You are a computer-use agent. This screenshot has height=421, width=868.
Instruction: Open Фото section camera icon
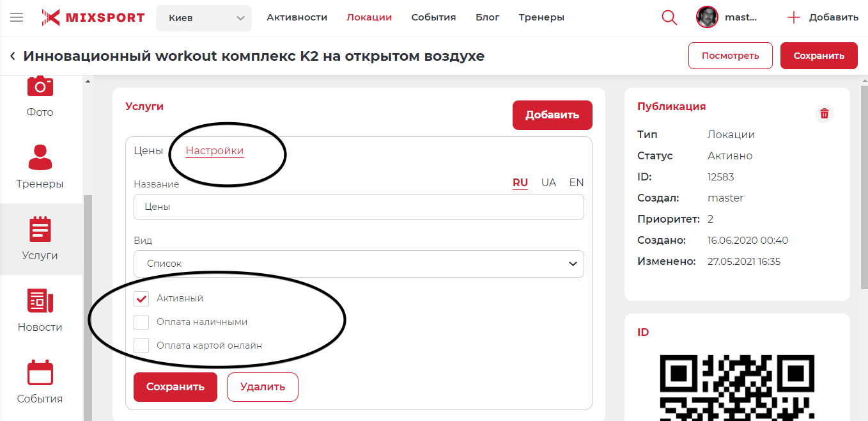40,86
